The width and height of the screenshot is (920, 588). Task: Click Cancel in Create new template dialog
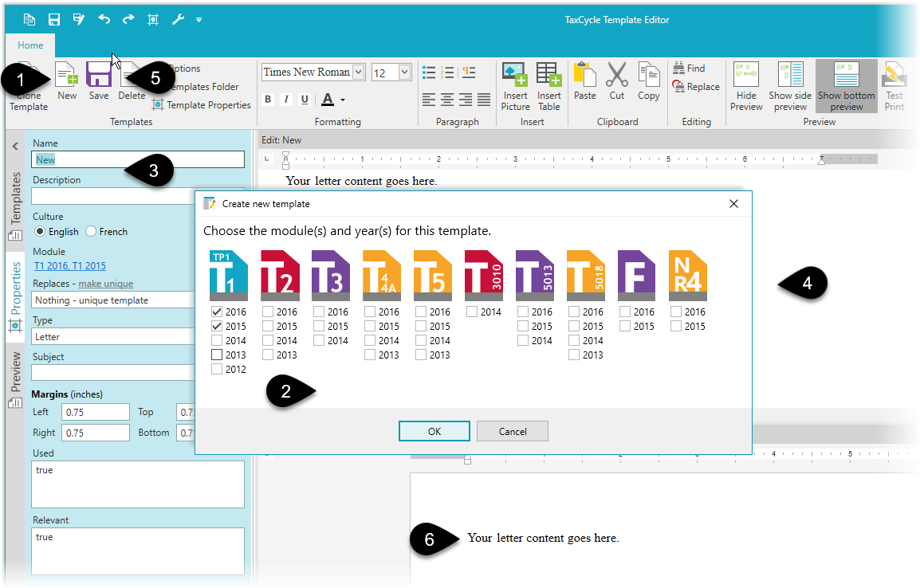tap(513, 431)
